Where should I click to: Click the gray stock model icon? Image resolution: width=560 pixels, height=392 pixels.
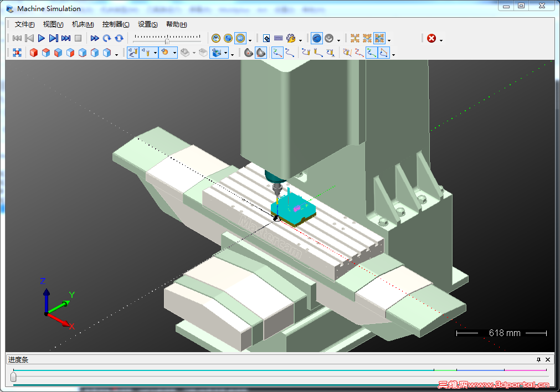185,53
